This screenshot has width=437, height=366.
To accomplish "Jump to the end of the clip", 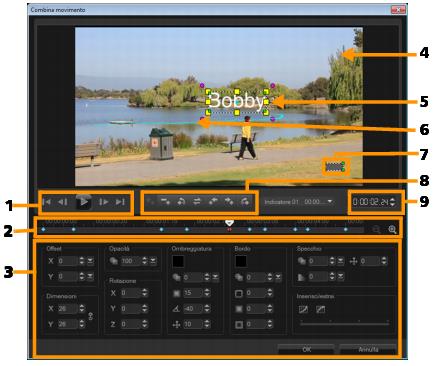I will tap(120, 202).
